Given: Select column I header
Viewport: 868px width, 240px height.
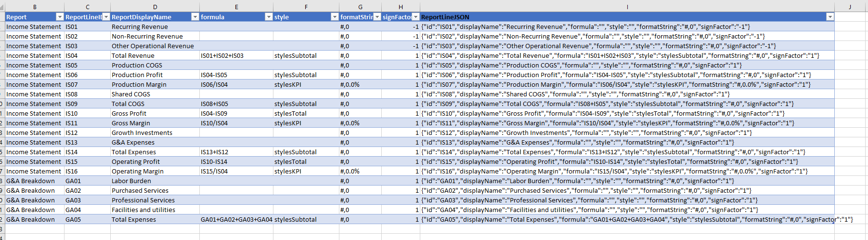Looking at the screenshot, I should [627, 7].
